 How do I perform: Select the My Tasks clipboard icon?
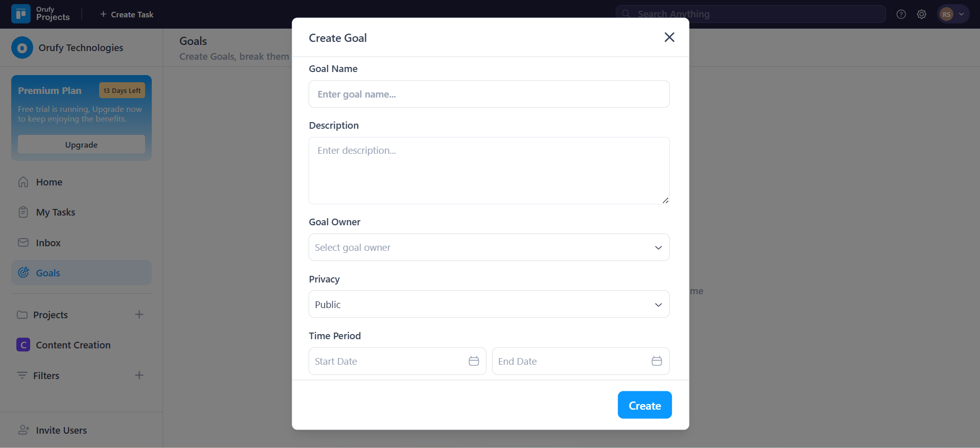pos(24,211)
